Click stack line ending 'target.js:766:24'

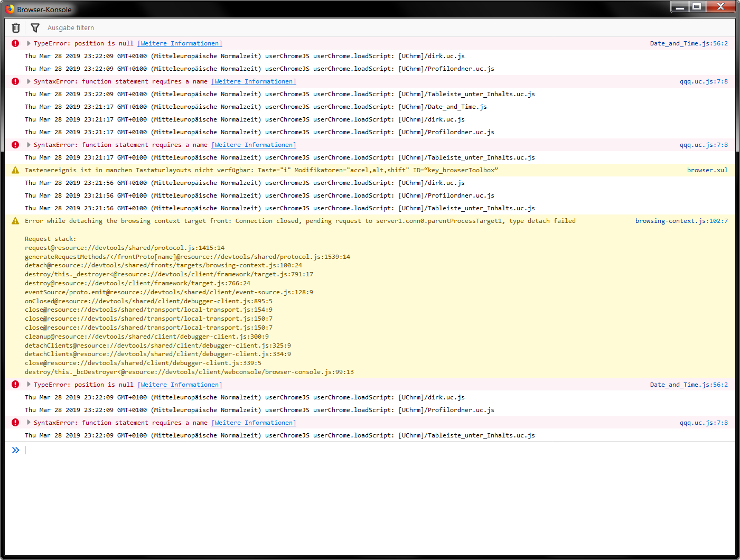pyautogui.click(x=138, y=283)
